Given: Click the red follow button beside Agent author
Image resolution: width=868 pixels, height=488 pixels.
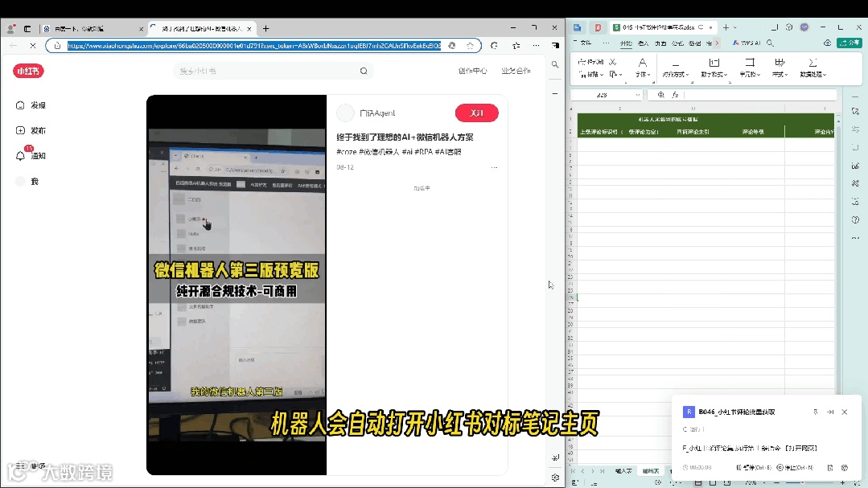Looking at the screenshot, I should pos(476,113).
